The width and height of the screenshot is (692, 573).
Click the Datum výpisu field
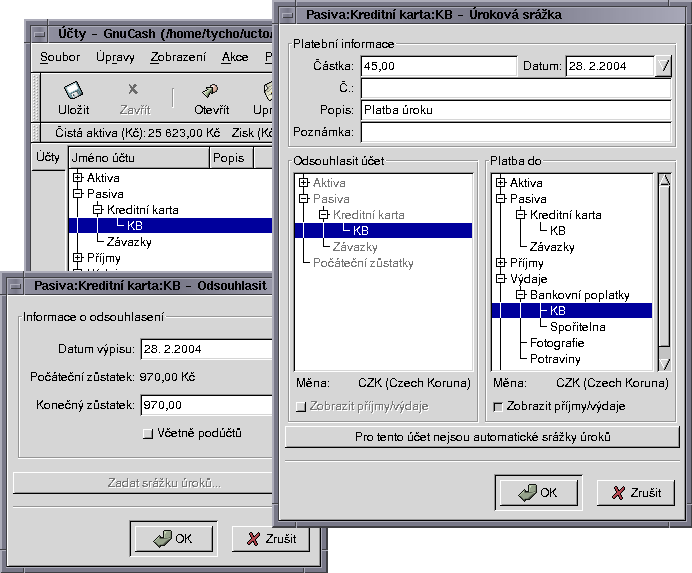pos(207,349)
